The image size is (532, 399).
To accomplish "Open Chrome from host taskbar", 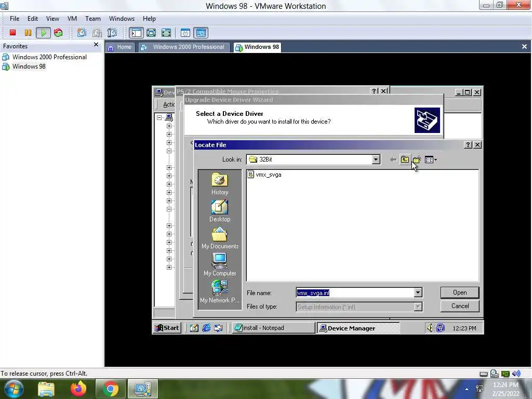I will point(110,389).
